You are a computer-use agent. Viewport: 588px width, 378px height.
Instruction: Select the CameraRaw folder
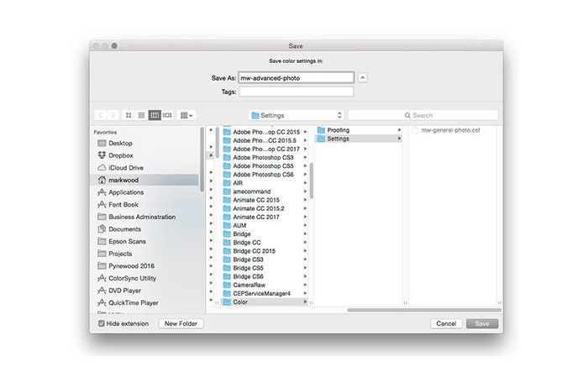coord(265,285)
